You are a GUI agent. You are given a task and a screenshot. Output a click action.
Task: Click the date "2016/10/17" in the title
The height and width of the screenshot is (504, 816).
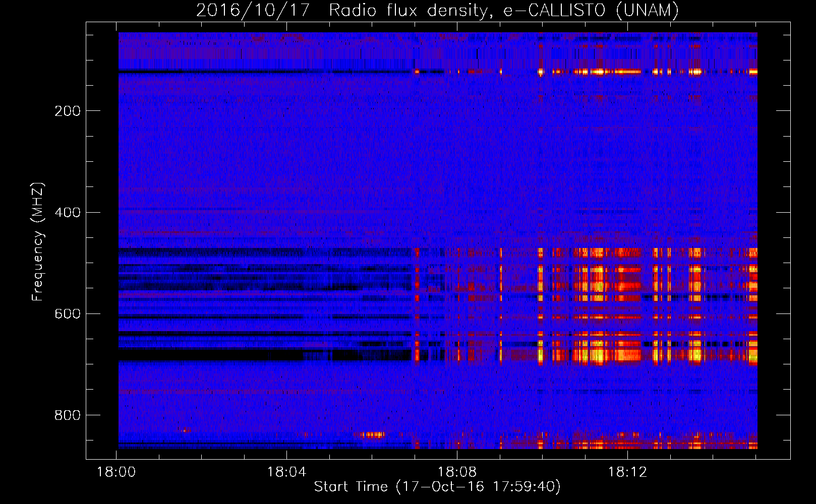pyautogui.click(x=253, y=10)
